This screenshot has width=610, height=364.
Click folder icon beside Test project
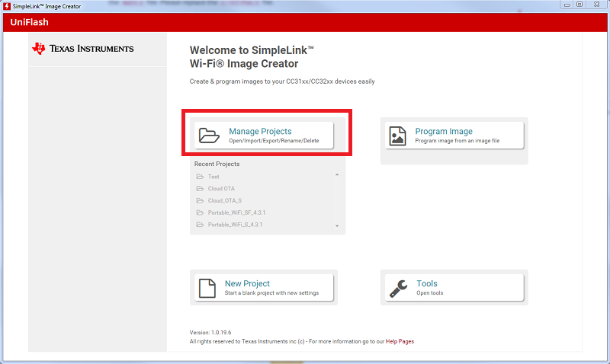pos(200,177)
